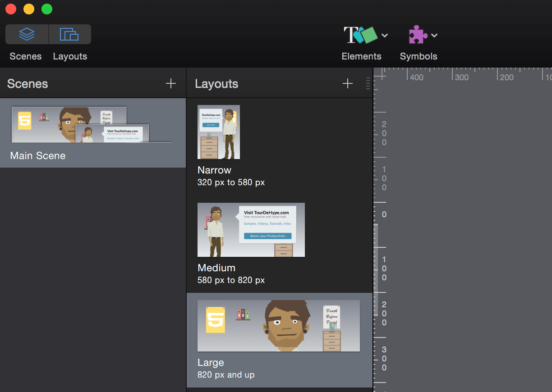Expand the Elements dropdown chevron

[385, 36]
